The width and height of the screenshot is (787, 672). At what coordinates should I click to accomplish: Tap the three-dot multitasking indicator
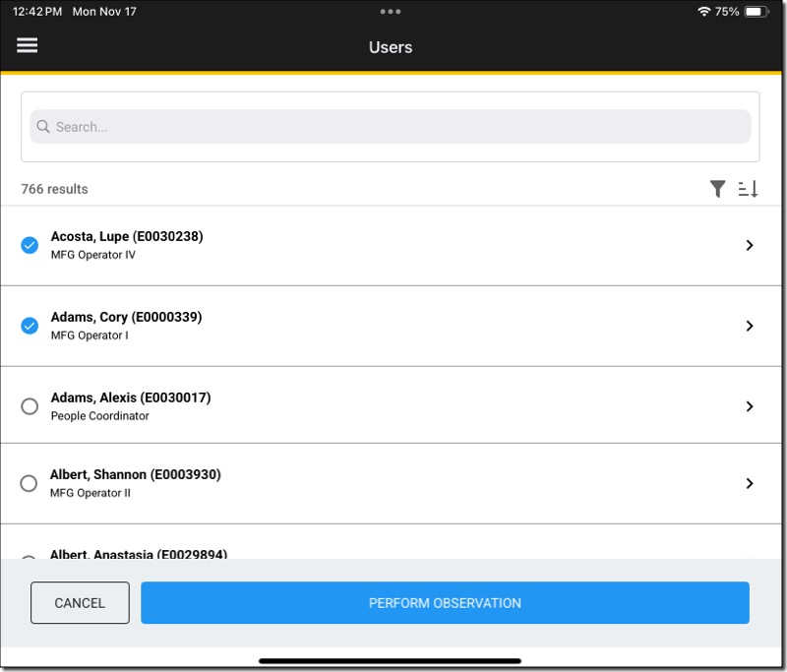tap(391, 12)
